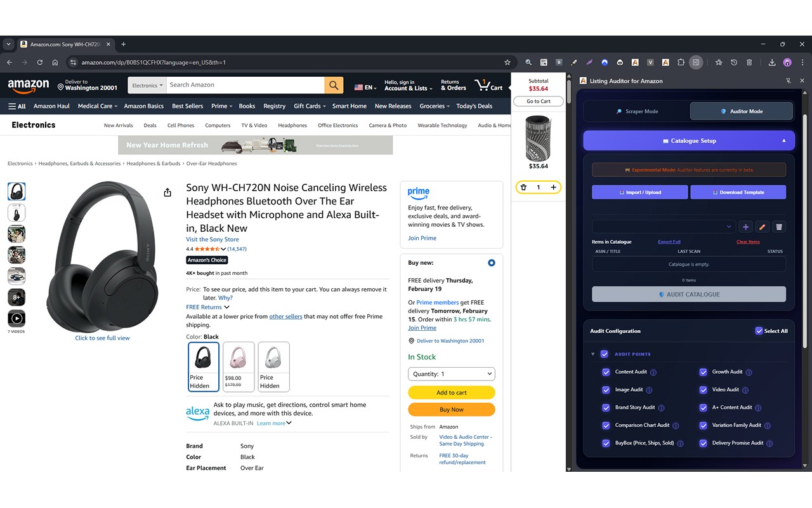The width and height of the screenshot is (812, 508).
Task: Uncheck Growth Audit checkbox
Action: 703,372
